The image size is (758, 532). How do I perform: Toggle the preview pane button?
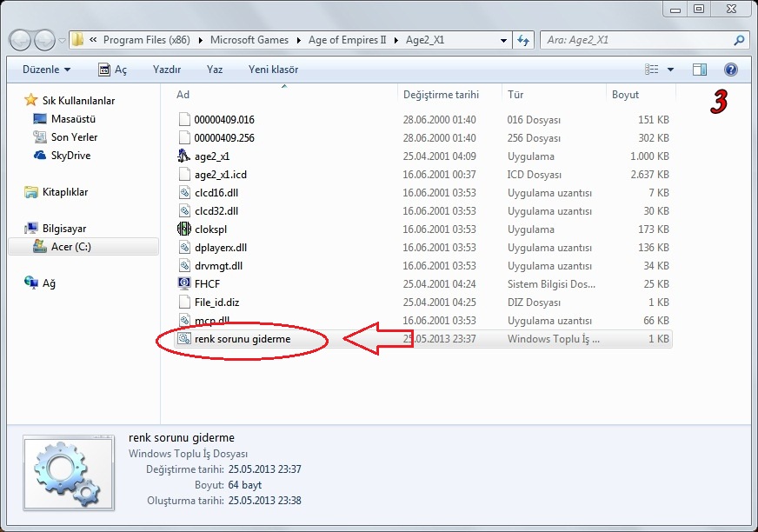700,70
